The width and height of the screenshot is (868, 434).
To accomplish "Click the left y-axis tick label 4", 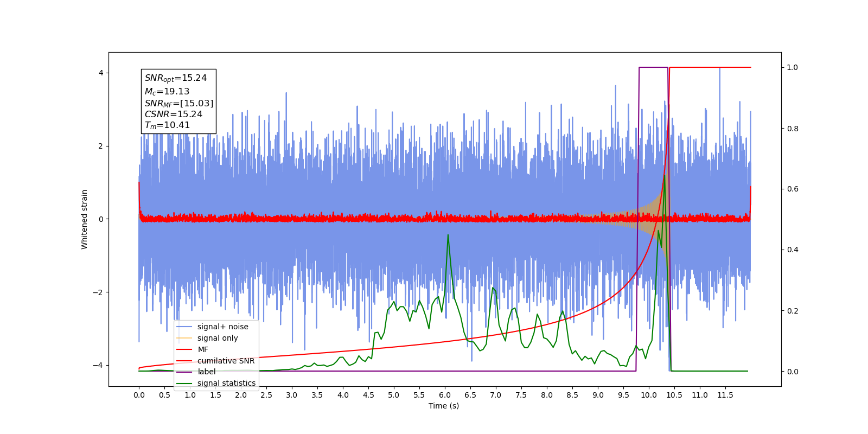I will click(101, 73).
